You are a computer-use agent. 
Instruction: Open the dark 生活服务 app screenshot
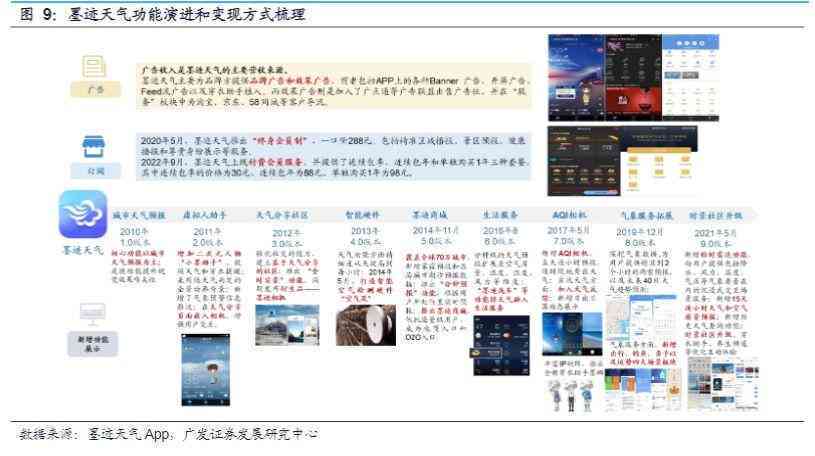502,345
